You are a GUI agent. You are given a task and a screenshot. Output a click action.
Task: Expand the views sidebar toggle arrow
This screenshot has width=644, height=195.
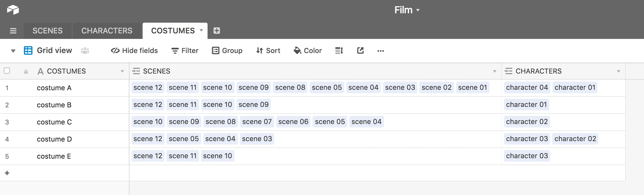13,51
